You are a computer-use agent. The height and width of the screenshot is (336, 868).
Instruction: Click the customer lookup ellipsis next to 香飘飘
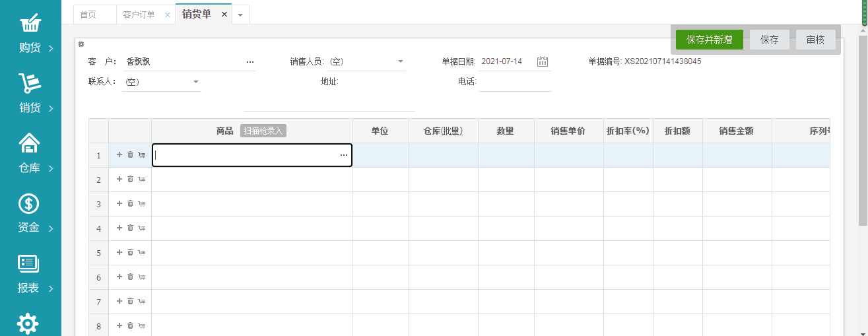250,61
